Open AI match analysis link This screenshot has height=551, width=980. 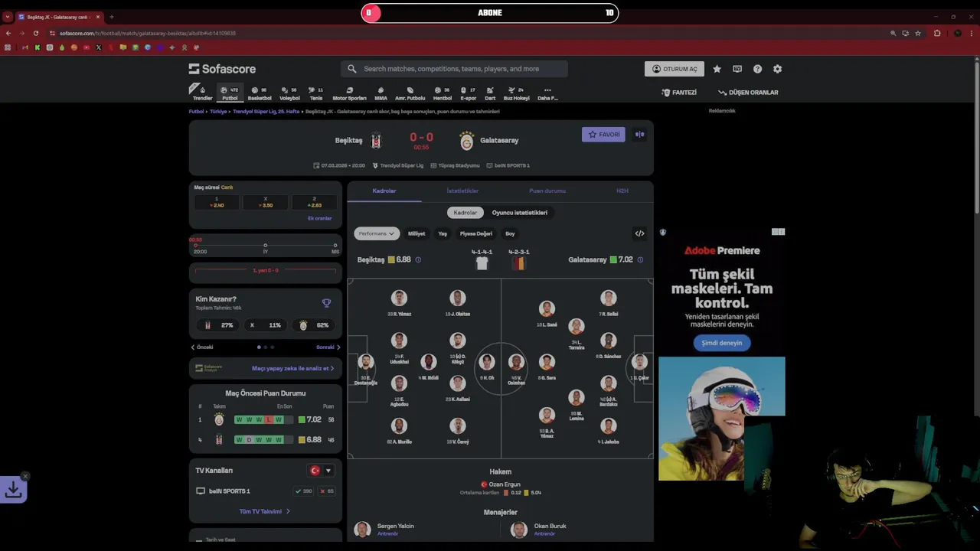292,368
